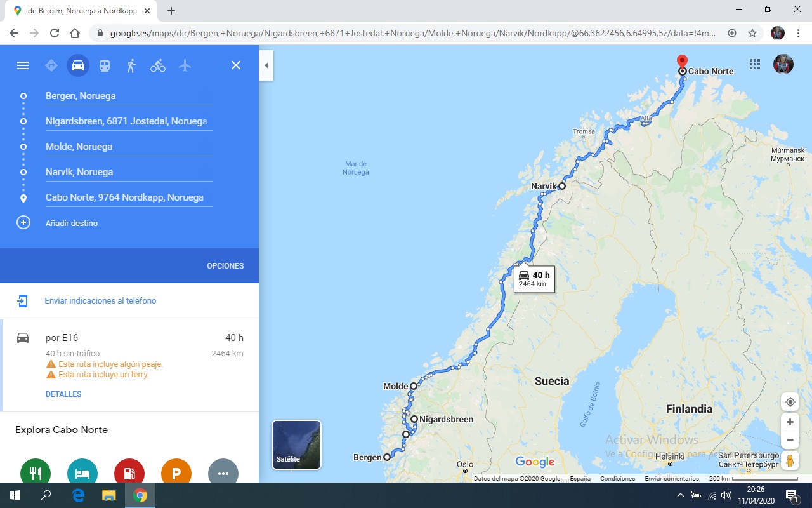
Task: Open the Google apps grid
Action: pos(755,64)
